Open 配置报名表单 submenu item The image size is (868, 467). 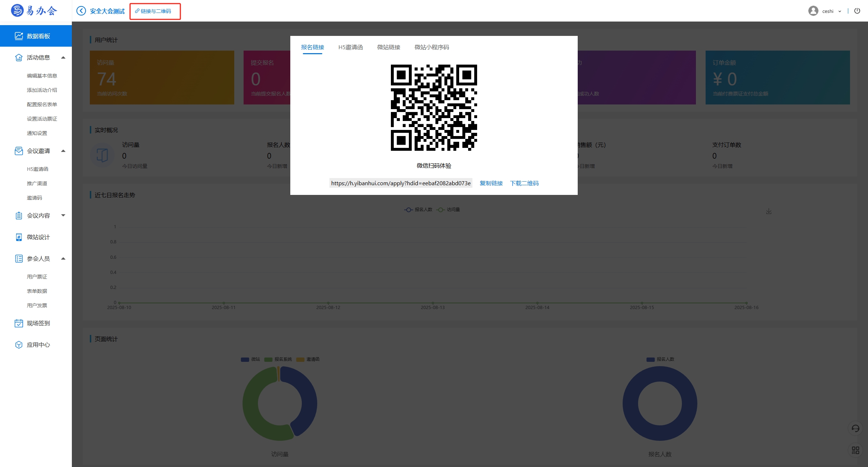coord(42,104)
